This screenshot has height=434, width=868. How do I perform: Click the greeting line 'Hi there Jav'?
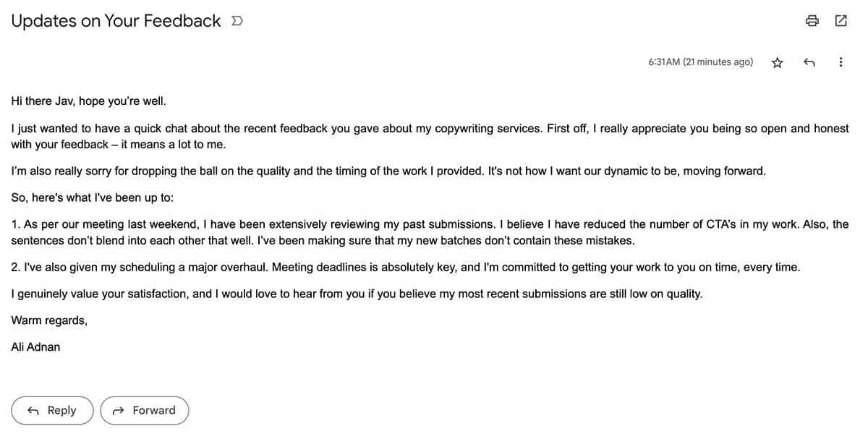pos(89,102)
